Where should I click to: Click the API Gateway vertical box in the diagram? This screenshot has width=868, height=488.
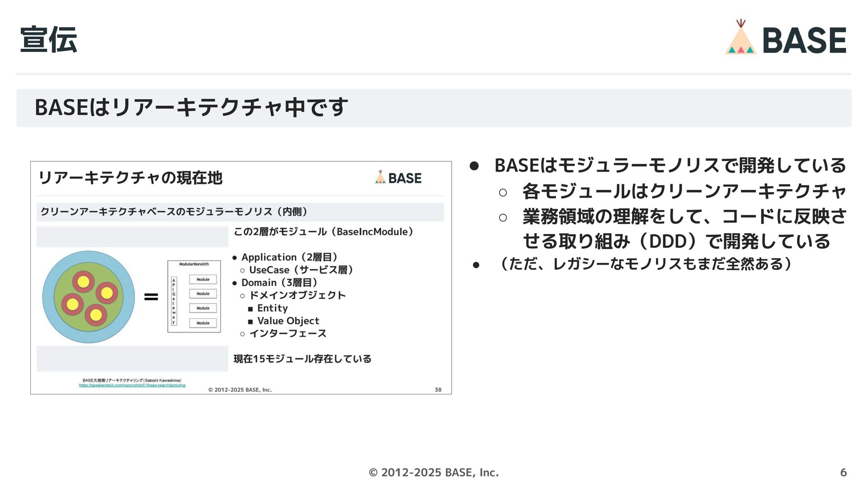tap(174, 301)
